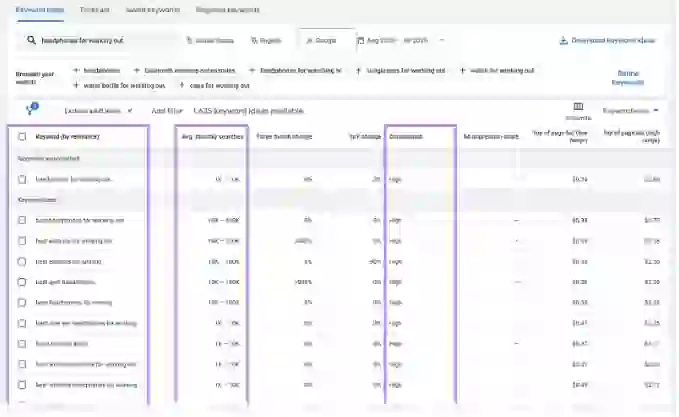Switch to the Keyword ideas tab
Image resolution: width=679 pixels, height=417 pixels.
(40, 9)
